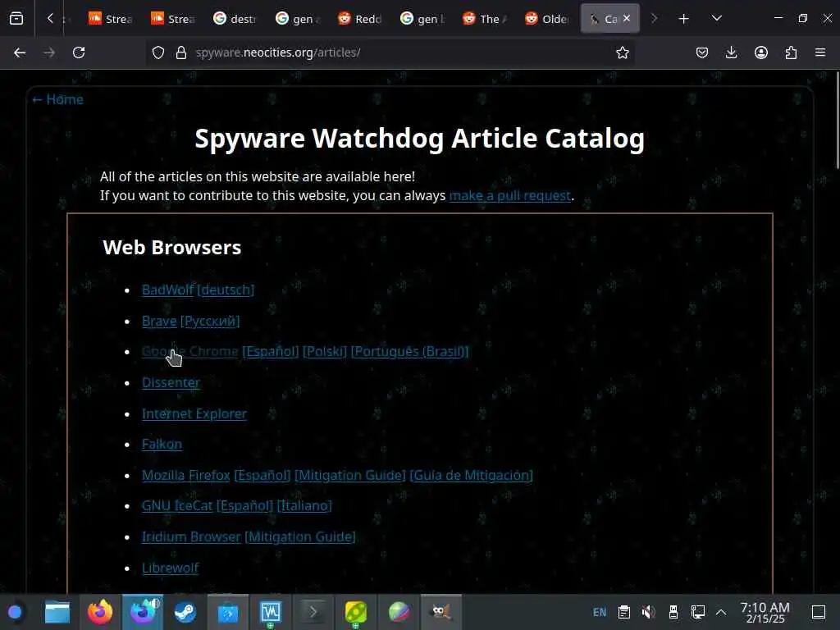The height and width of the screenshot is (630, 840).
Task: Follow the Home back link
Action: click(x=57, y=99)
